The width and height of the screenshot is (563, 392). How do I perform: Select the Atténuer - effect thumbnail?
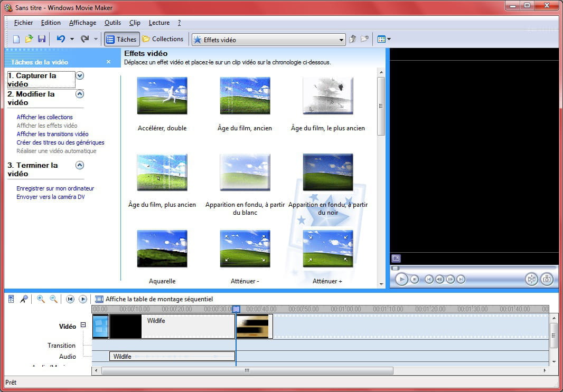pyautogui.click(x=245, y=249)
